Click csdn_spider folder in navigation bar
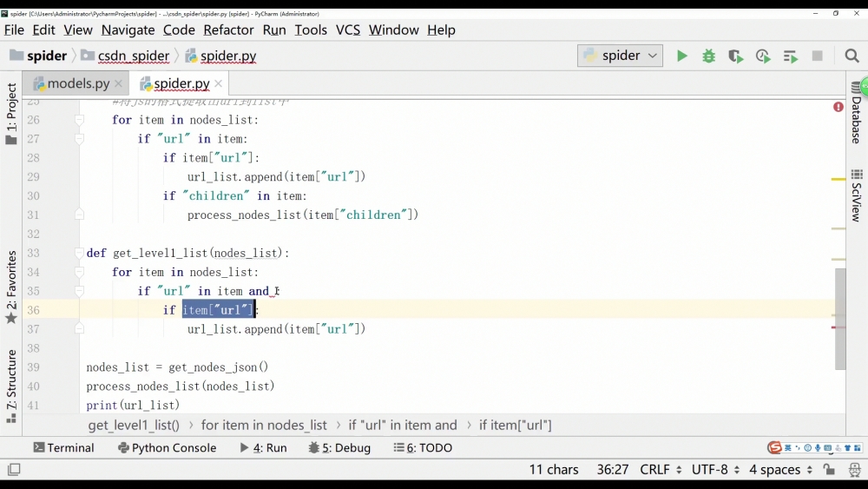 pos(125,56)
